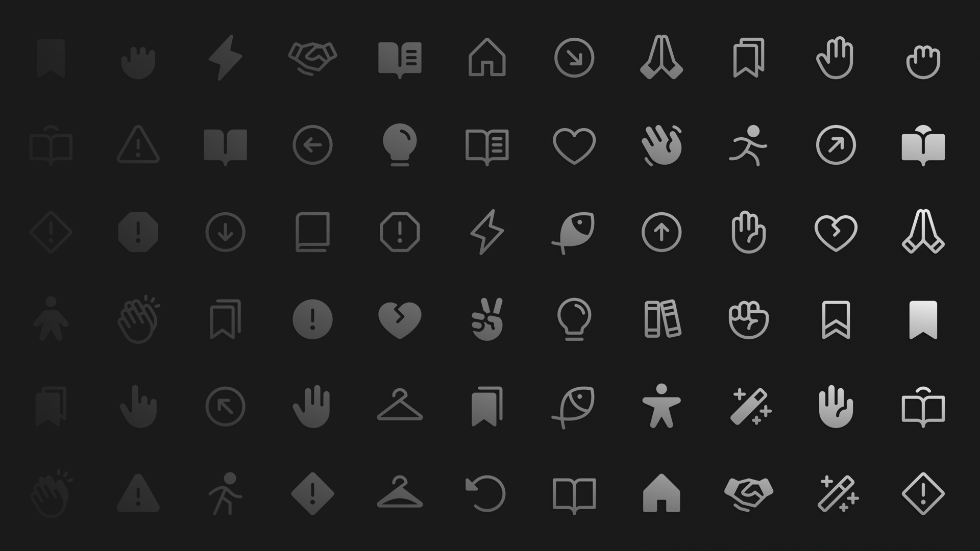Screen dimensions: 980x551
Task: Click the outlined lightning bolt icon
Action: (x=487, y=232)
